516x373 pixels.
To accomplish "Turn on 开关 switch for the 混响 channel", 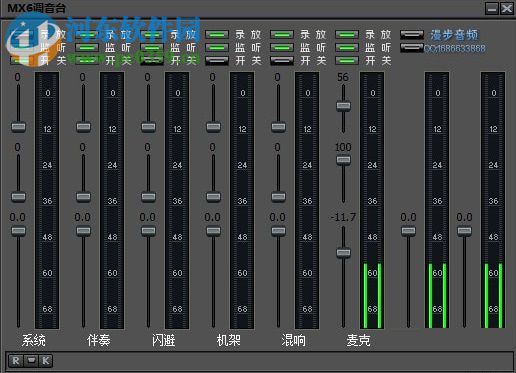I will [282, 60].
